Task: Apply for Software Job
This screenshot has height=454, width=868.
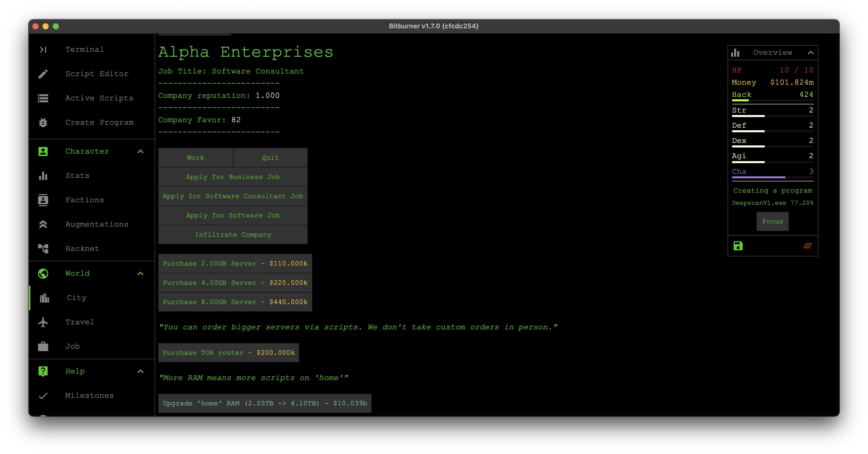Action: pyautogui.click(x=233, y=215)
